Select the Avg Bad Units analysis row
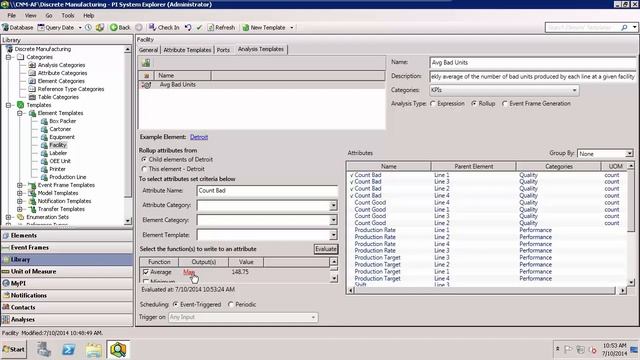 point(262,84)
